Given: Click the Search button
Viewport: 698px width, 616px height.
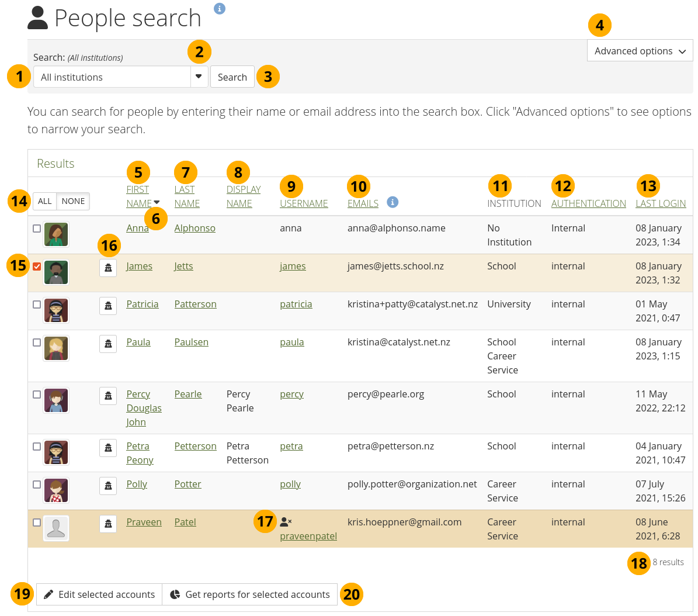Looking at the screenshot, I should click(x=232, y=77).
